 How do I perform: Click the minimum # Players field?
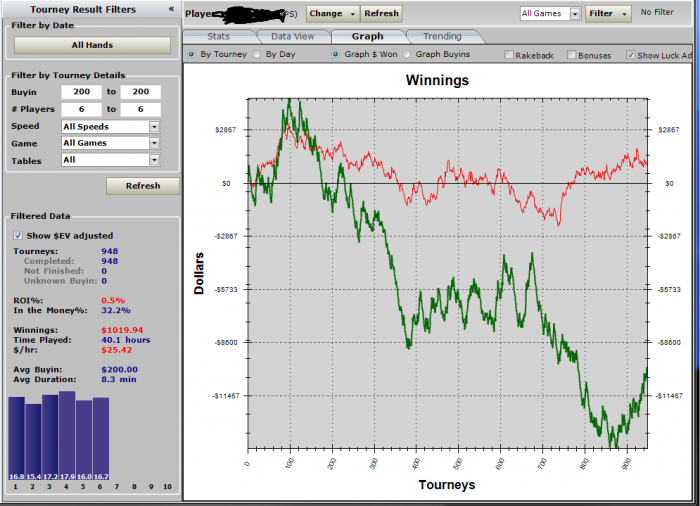(81, 109)
